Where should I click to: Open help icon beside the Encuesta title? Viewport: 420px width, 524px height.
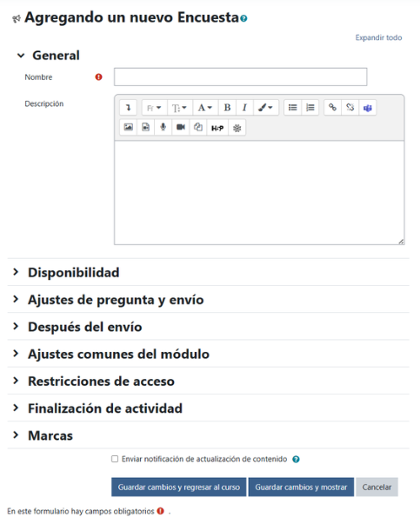tap(243, 18)
